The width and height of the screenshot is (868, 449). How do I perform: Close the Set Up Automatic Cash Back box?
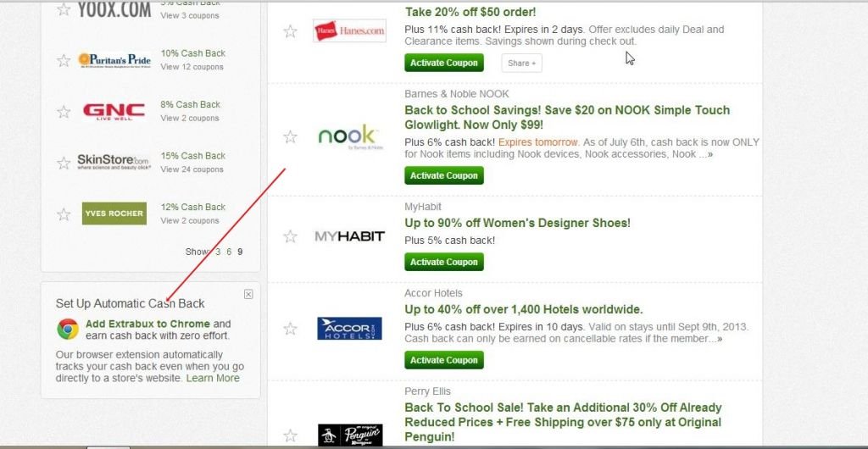coord(248,294)
